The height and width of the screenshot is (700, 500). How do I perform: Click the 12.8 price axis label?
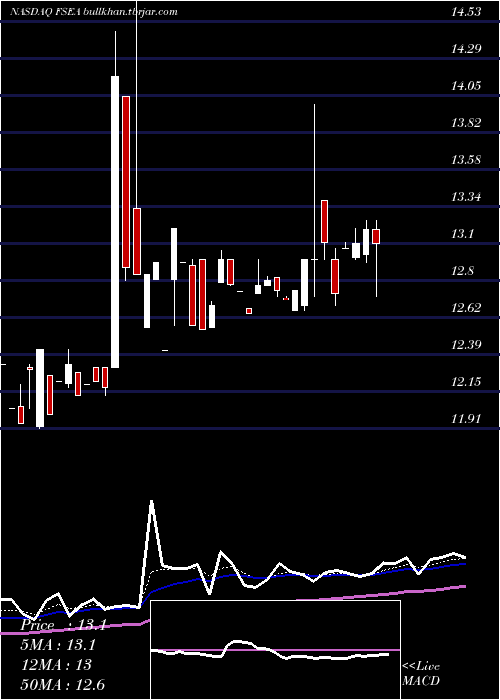click(x=462, y=271)
